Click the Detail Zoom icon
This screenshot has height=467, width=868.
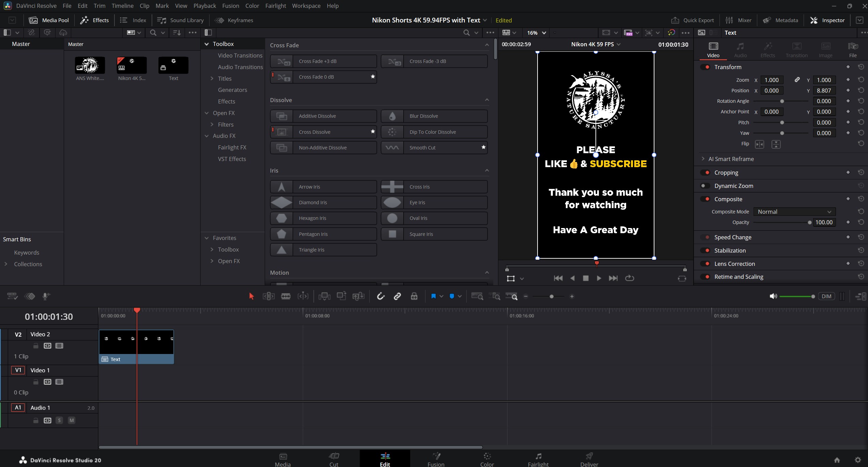click(494, 296)
